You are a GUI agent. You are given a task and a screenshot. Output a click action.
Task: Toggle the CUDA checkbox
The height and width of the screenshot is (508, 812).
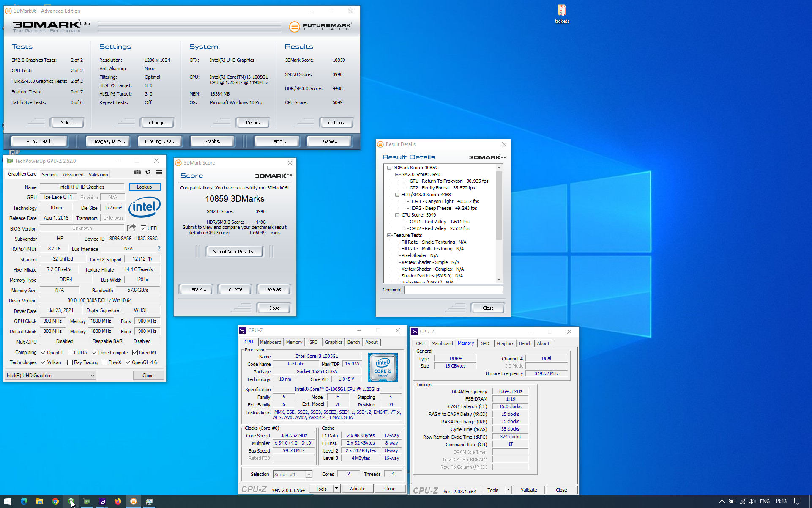(x=70, y=352)
